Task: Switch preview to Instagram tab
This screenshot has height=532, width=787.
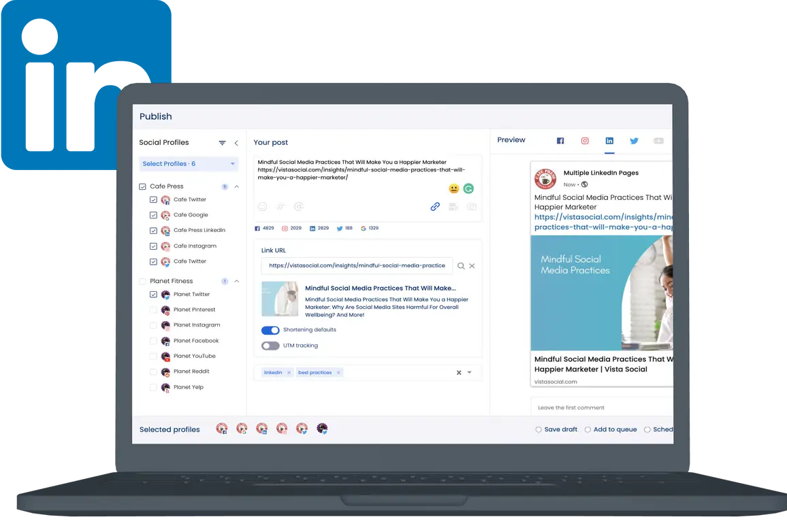Action: [585, 141]
